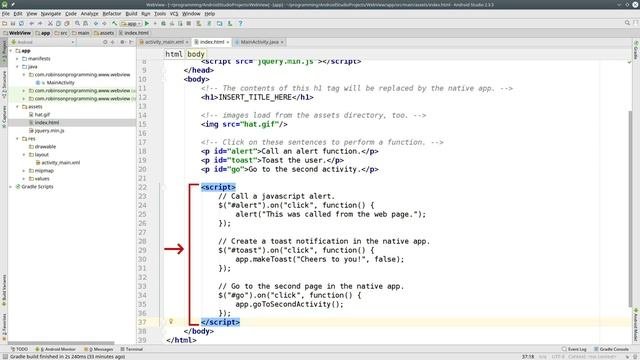Expand the mipmap folder
Viewport: 640px width, 360px height.
24,171
